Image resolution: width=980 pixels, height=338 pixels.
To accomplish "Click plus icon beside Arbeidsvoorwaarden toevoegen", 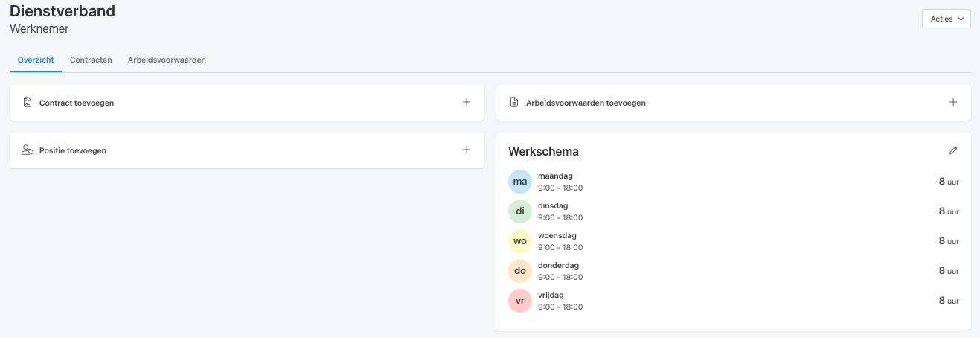I will (953, 103).
